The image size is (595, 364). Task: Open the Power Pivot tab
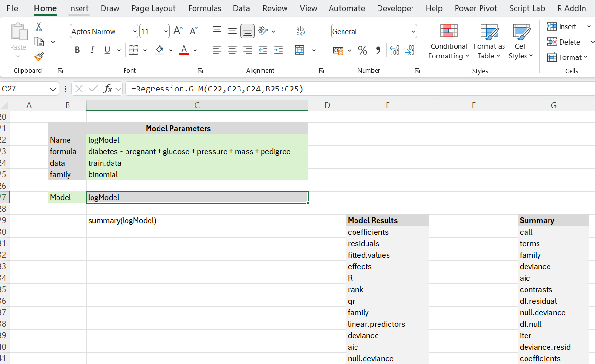(476, 8)
